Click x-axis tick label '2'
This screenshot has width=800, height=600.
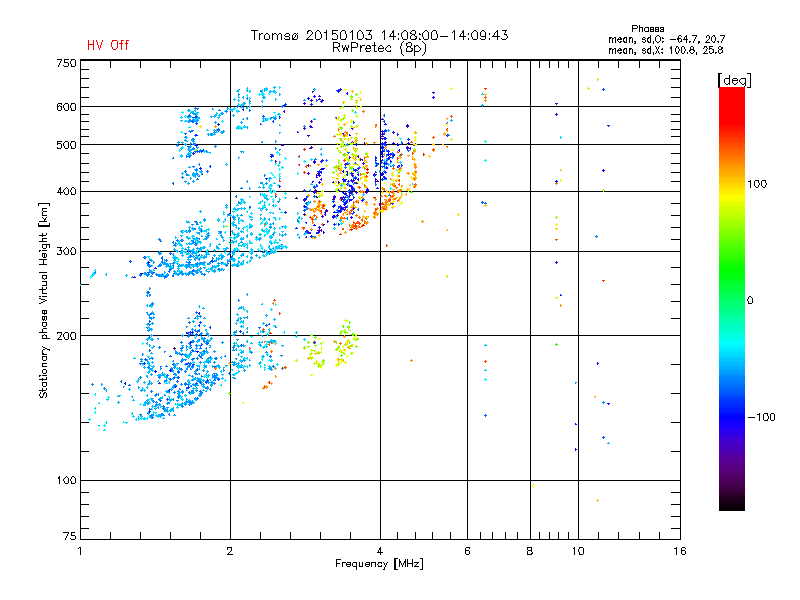point(230,551)
